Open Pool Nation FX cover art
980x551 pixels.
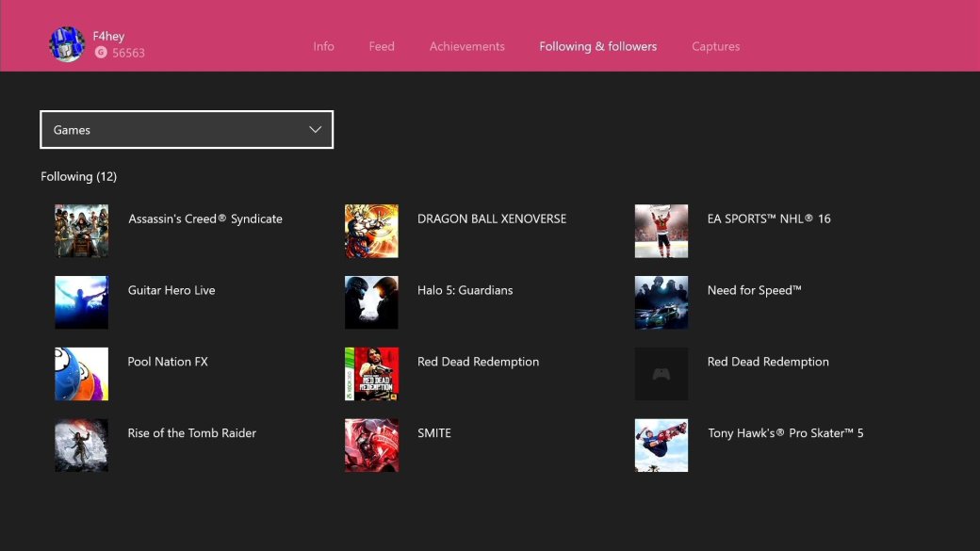click(81, 374)
